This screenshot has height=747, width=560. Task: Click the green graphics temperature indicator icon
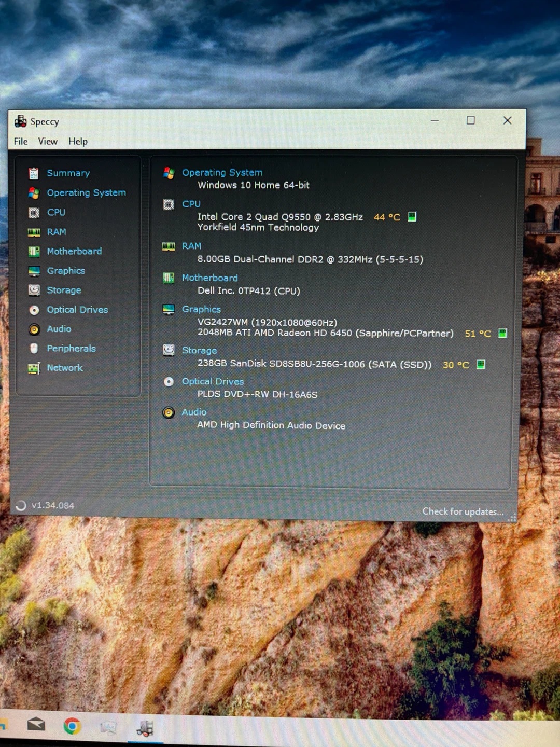[502, 333]
